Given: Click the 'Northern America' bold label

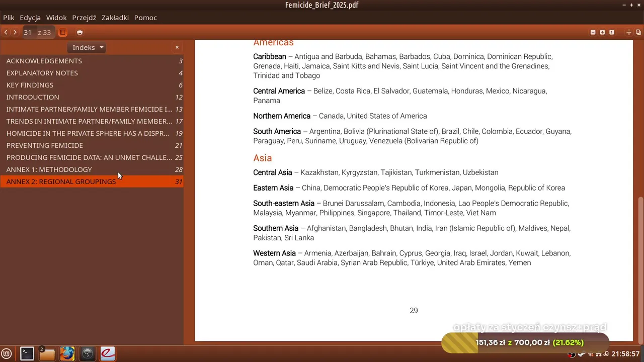Looking at the screenshot, I should pos(282,116).
